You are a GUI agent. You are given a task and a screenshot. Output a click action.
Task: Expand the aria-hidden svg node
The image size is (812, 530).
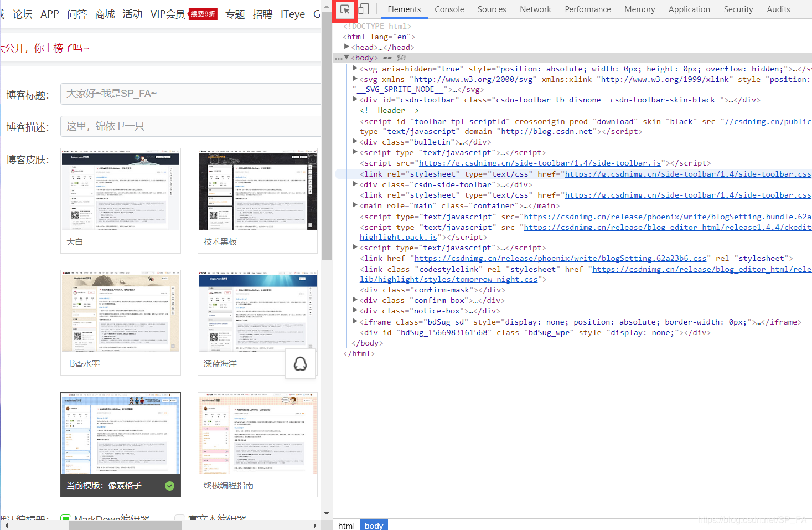click(x=355, y=69)
